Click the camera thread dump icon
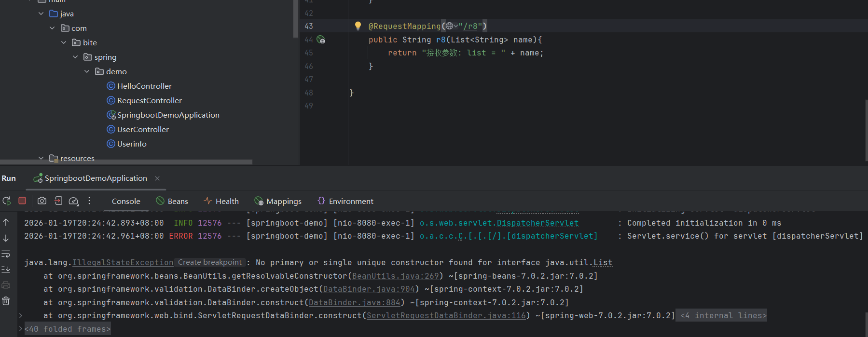This screenshot has width=868, height=337. pos(42,201)
